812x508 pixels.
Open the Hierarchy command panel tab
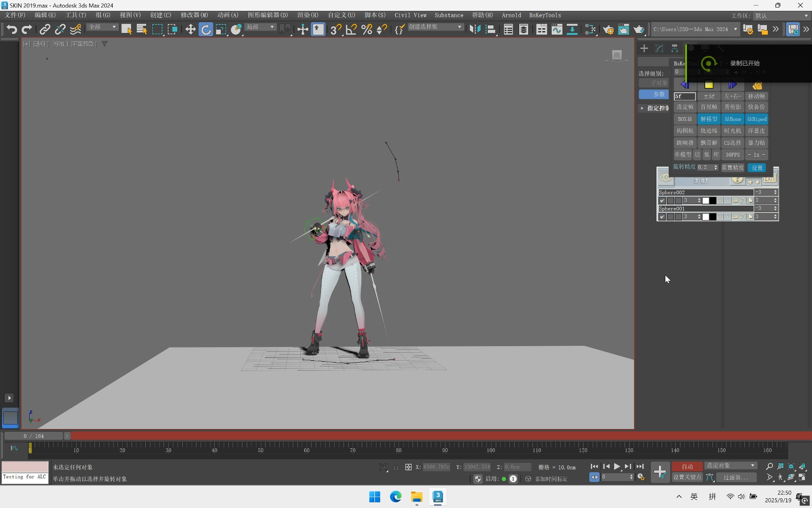tap(675, 48)
